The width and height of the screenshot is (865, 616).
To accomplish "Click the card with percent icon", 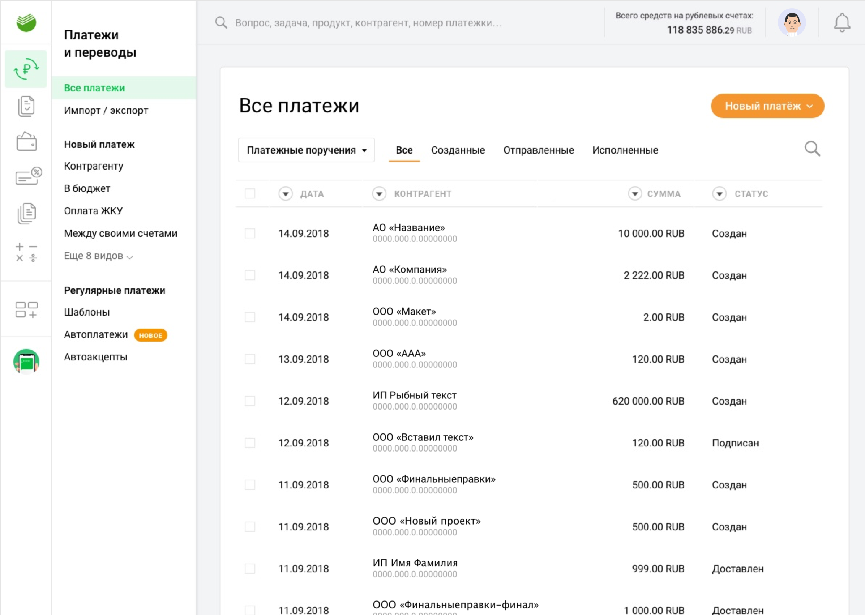I will pos(28,176).
